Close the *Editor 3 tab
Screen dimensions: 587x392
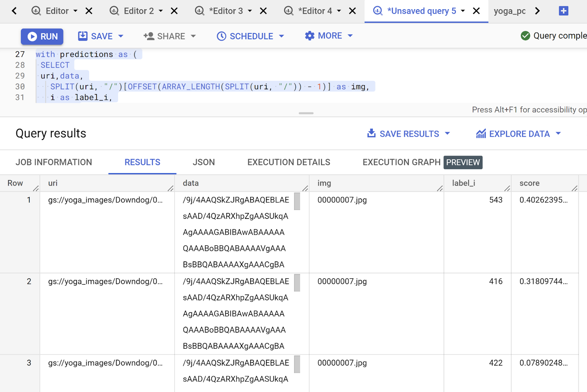point(263,11)
